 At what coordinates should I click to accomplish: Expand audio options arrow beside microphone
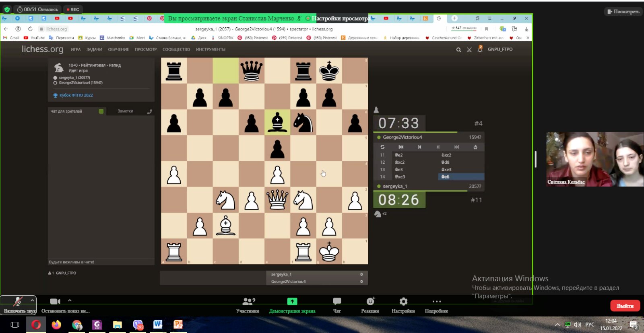point(32,300)
